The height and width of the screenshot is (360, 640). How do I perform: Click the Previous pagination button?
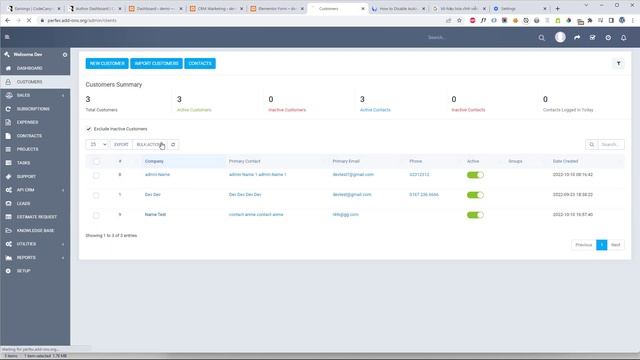pyautogui.click(x=584, y=245)
